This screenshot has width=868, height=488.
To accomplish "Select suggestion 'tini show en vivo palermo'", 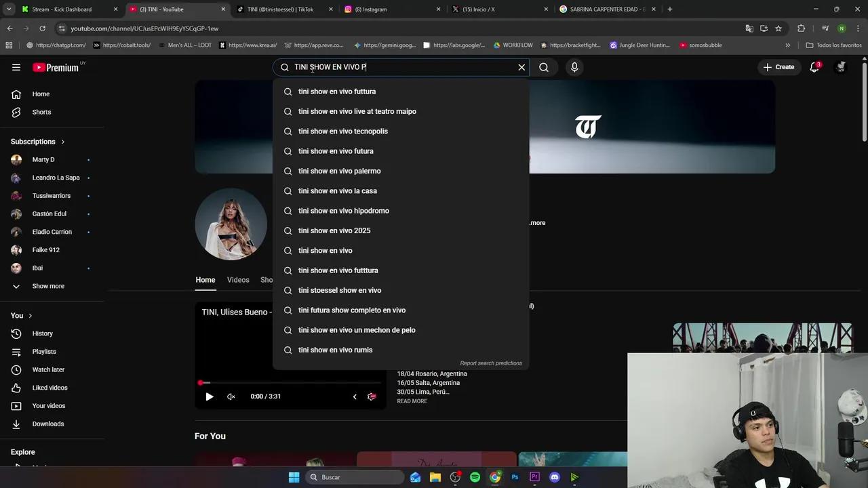I will click(401, 171).
